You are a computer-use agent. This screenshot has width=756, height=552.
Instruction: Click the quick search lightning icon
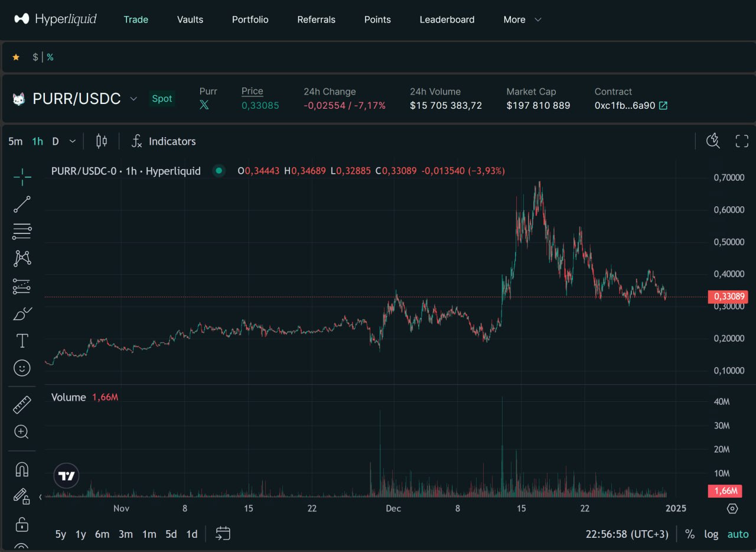point(713,141)
